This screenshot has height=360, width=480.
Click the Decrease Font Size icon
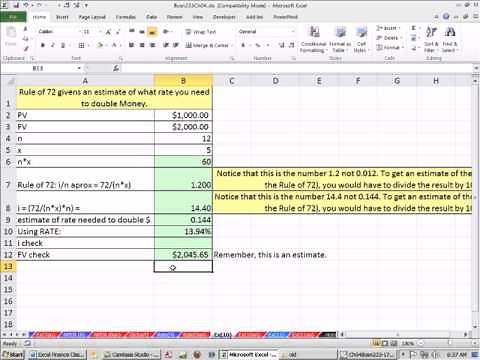coord(118,32)
